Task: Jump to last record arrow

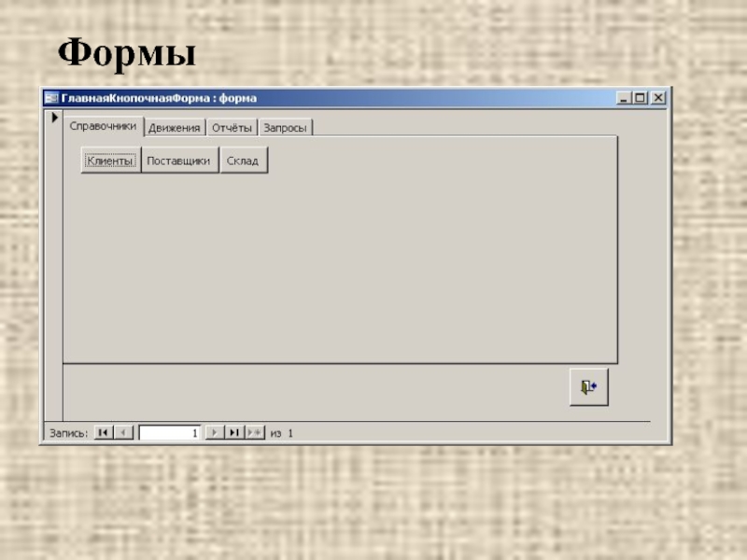Action: pos(234,432)
